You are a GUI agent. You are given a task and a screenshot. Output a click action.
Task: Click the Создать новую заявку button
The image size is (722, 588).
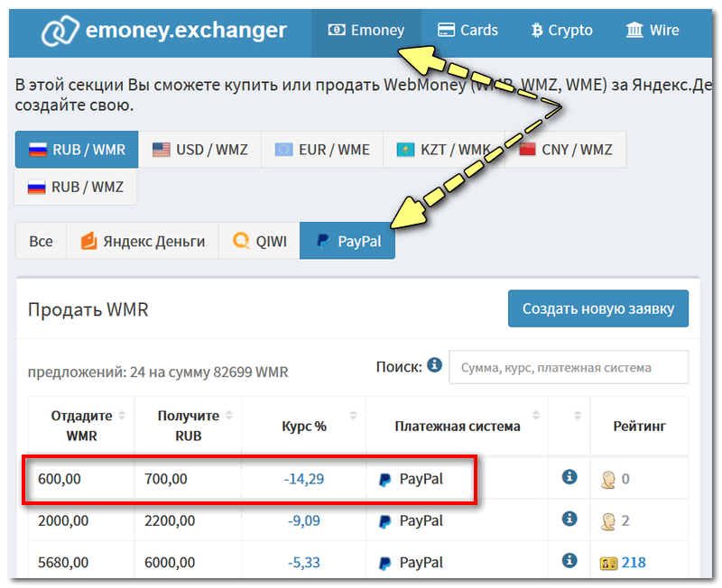tap(598, 308)
